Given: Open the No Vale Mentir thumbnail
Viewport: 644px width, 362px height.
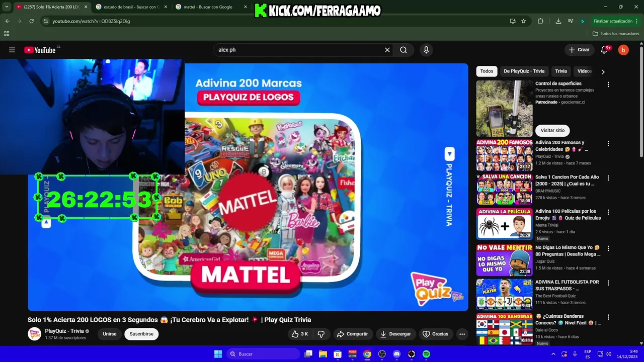Looking at the screenshot, I should coord(504,260).
